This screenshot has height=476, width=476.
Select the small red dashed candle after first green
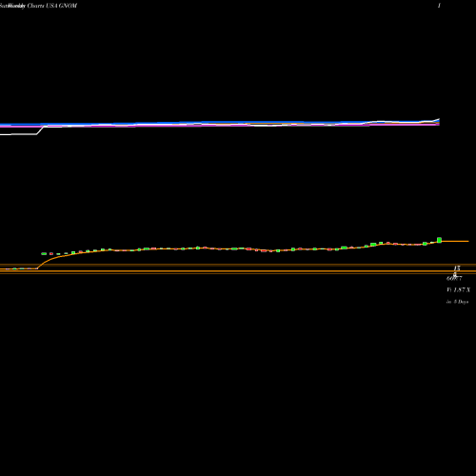(51, 254)
